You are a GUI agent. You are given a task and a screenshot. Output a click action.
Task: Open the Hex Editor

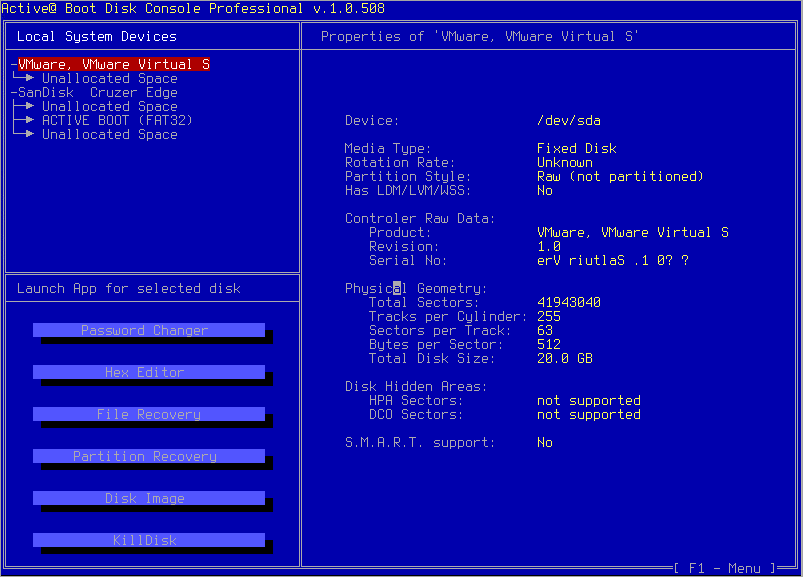(x=149, y=372)
